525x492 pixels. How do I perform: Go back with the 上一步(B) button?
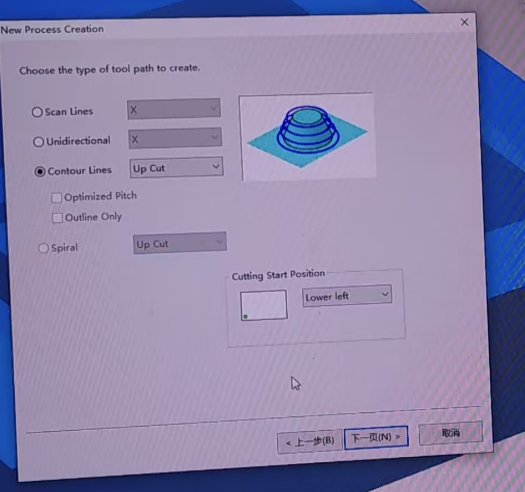coord(310,441)
